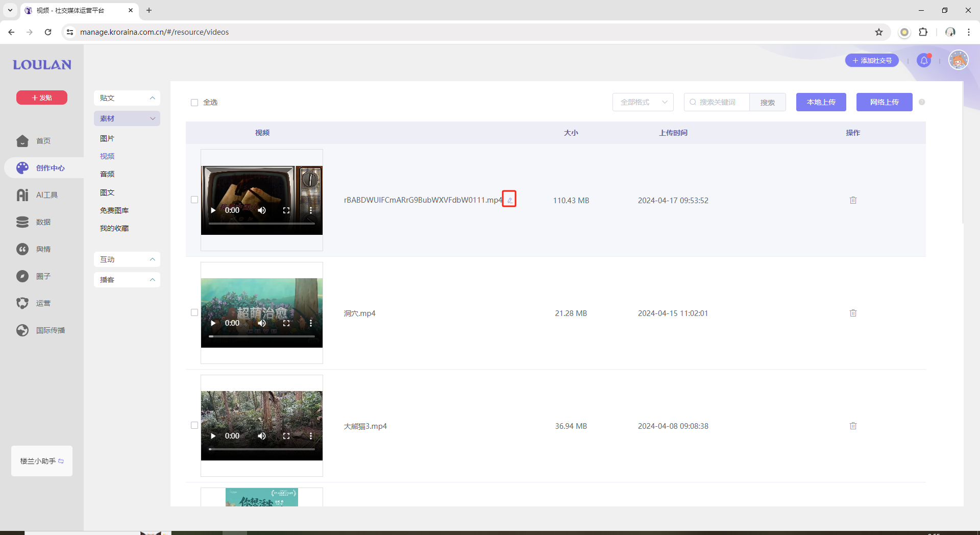
Task: Expand the 素材 menu group
Action: (127, 118)
